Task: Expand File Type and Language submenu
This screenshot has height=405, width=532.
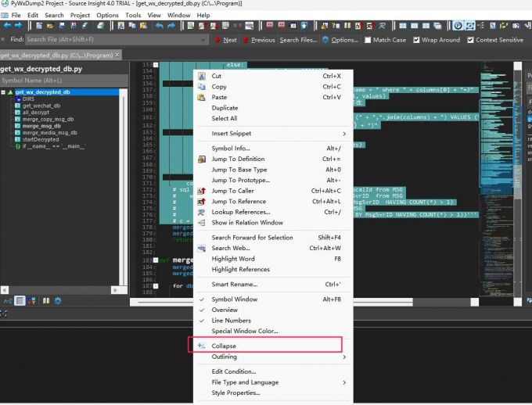Action: pos(273,382)
